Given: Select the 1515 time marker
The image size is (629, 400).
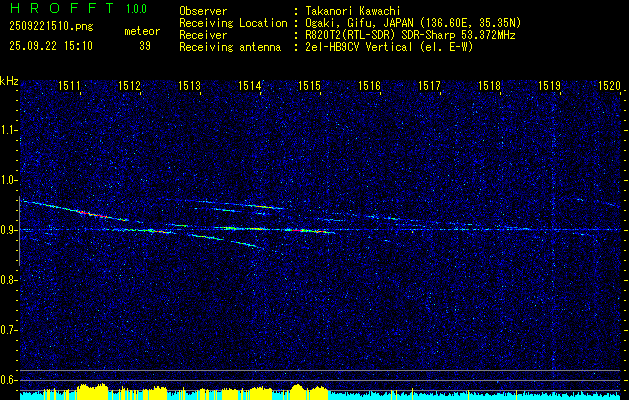Looking at the screenshot, I should pyautogui.click(x=309, y=87).
